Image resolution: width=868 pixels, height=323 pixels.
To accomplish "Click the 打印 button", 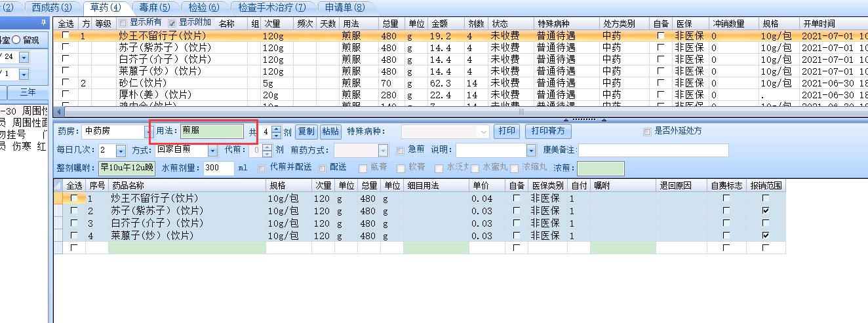I will 507,131.
